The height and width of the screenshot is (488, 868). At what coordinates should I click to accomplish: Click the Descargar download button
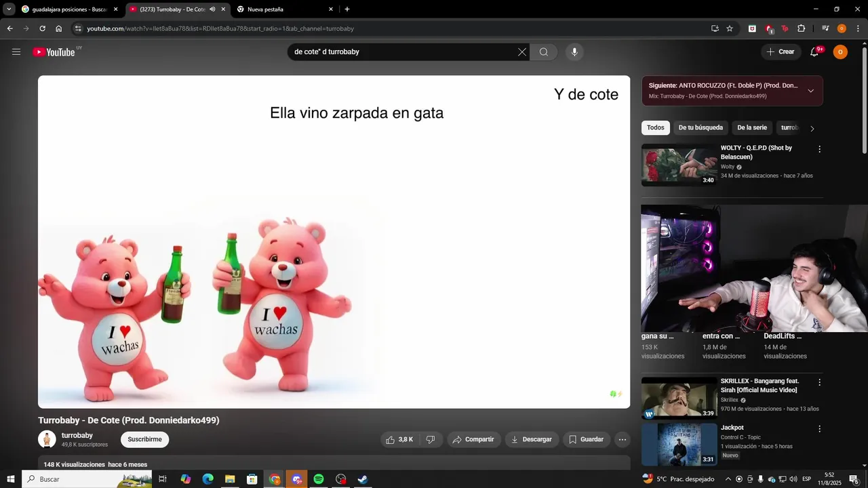(x=532, y=439)
